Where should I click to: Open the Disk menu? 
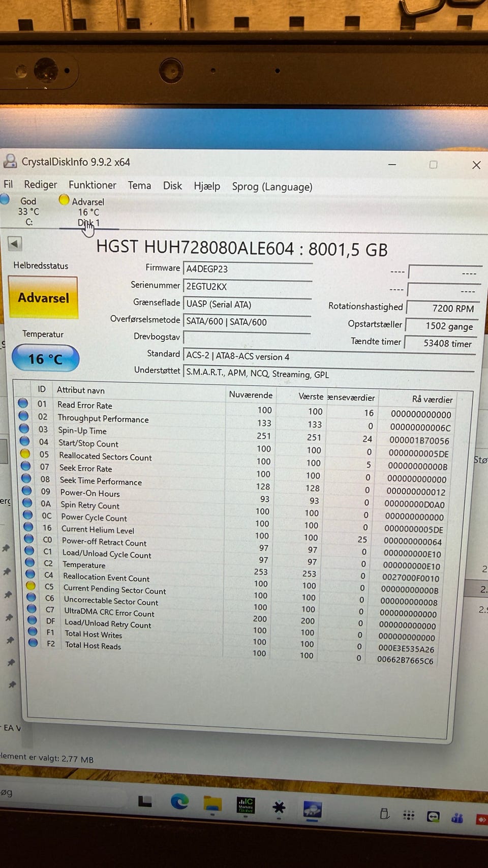pyautogui.click(x=172, y=186)
